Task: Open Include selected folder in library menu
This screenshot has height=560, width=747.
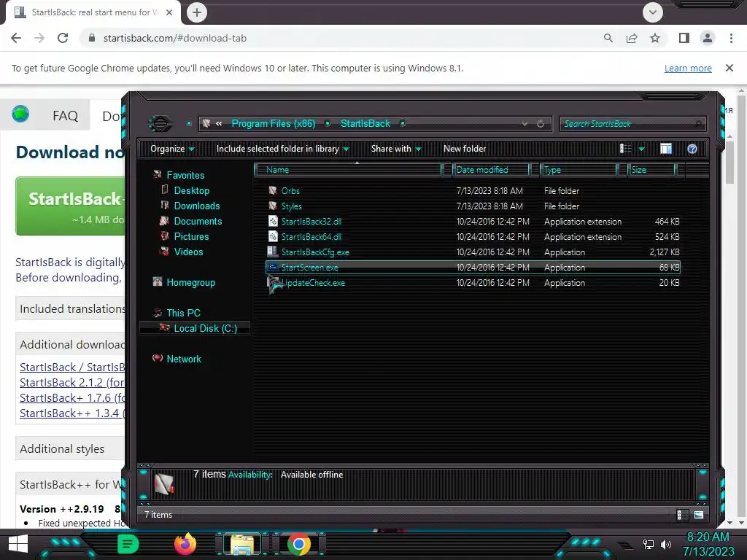Action: 282,149
